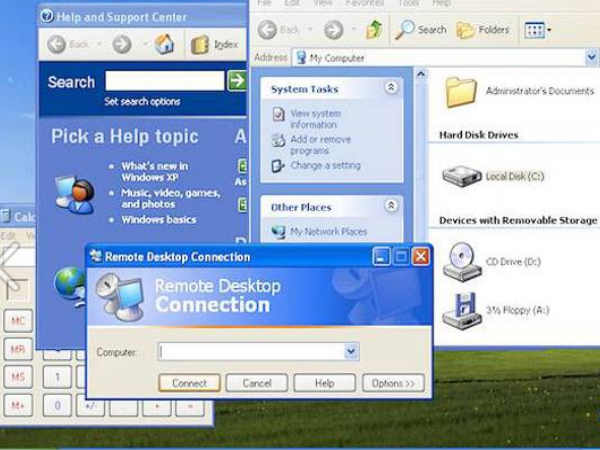Image resolution: width=600 pixels, height=450 pixels.
Task: Click MS button in Calculator
Action: (18, 377)
